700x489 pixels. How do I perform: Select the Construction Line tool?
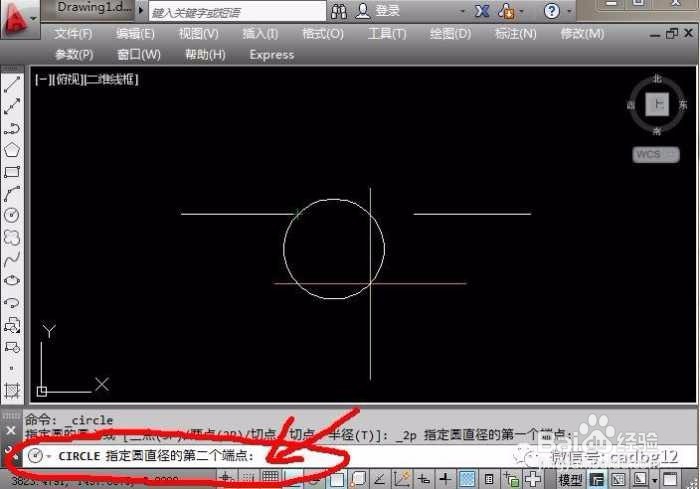(x=12, y=106)
